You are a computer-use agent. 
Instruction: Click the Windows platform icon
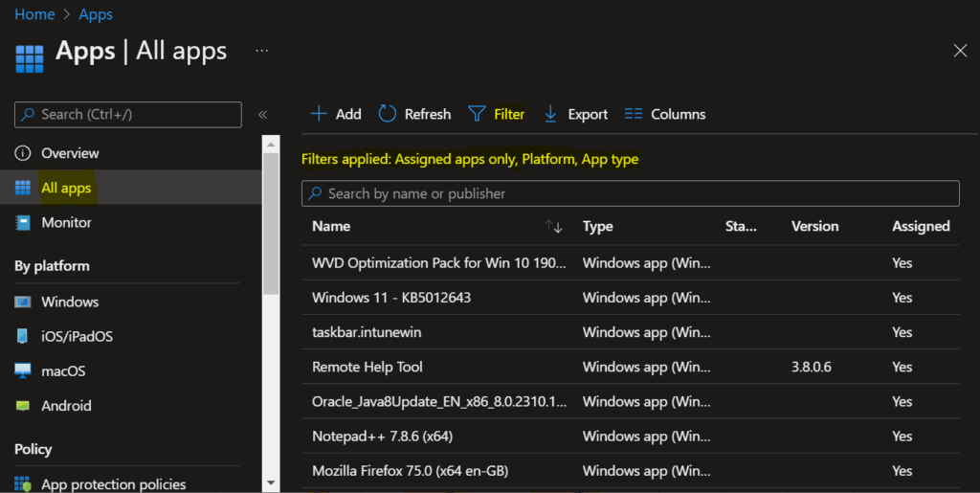click(x=23, y=302)
